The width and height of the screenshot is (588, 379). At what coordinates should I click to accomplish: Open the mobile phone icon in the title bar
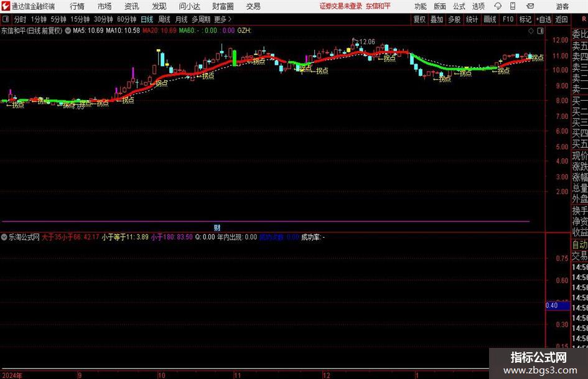pyautogui.click(x=513, y=6)
